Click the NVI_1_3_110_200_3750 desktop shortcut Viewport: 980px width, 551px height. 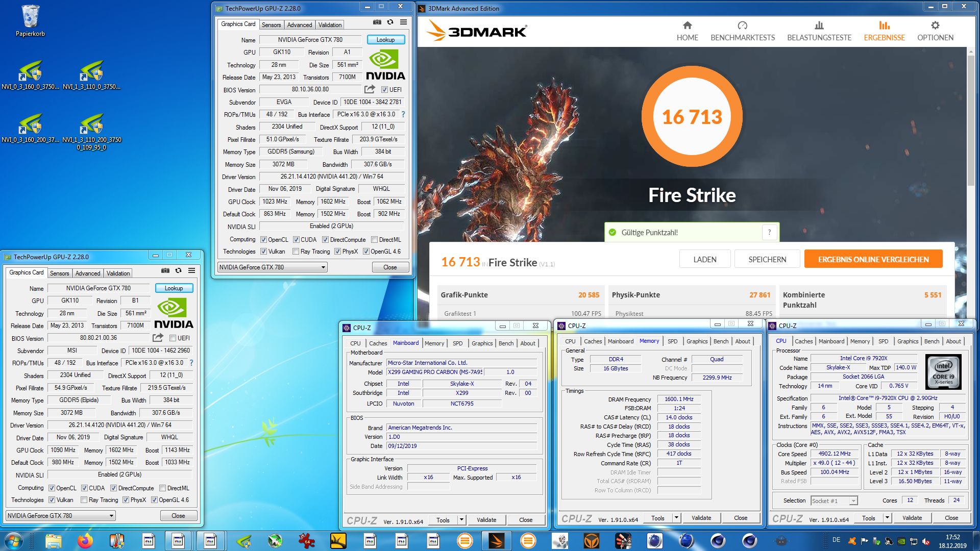point(92,132)
